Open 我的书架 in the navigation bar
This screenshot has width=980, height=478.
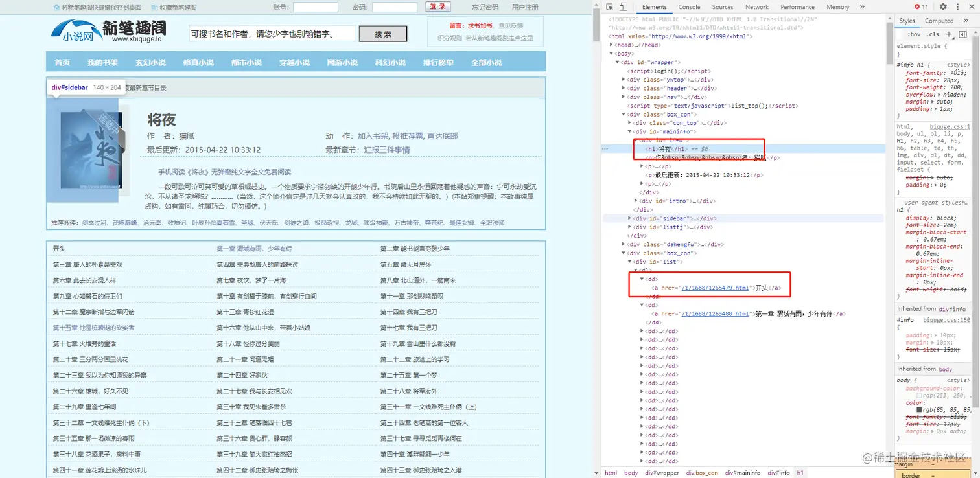coord(102,62)
